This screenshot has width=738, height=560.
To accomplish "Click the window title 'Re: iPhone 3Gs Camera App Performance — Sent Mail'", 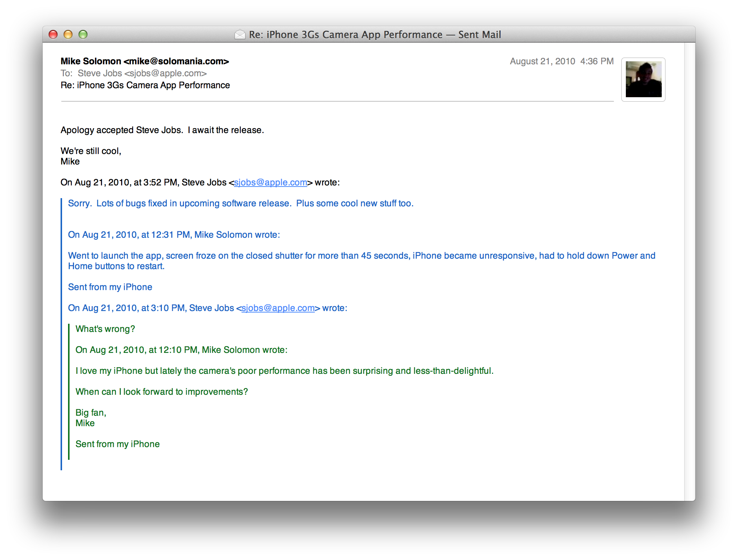I will click(375, 34).
